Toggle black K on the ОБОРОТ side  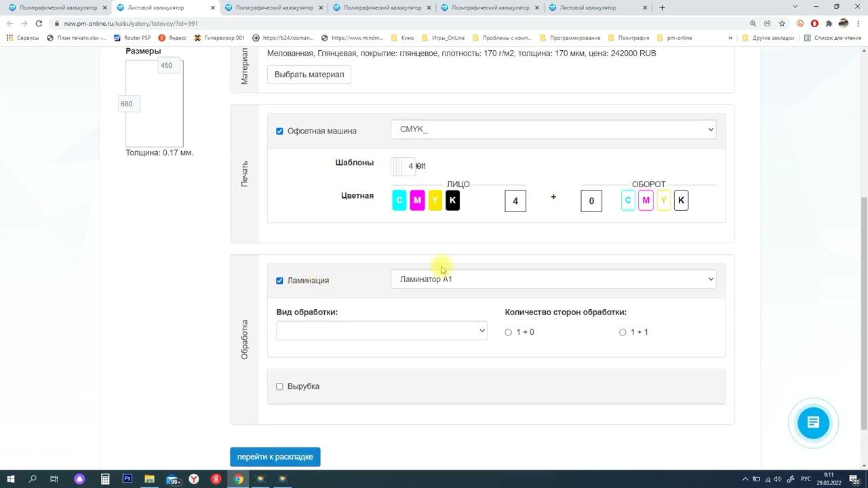pos(682,201)
